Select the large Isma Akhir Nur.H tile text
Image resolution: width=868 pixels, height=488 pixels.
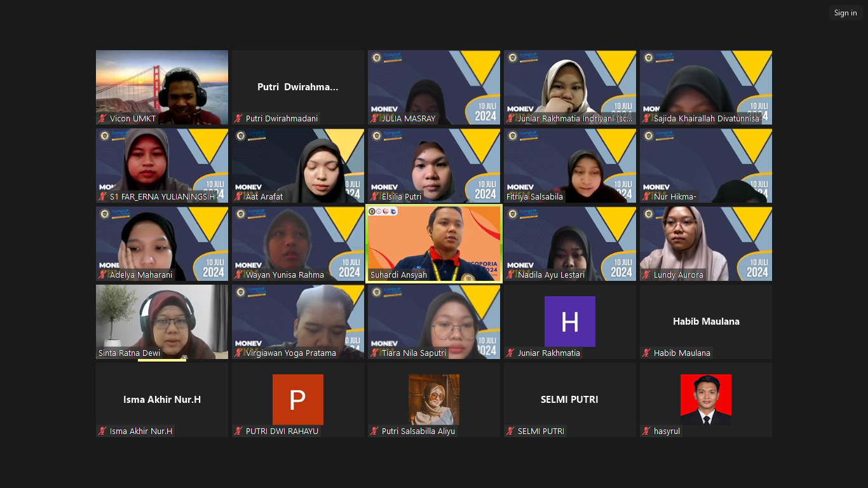[x=161, y=400]
